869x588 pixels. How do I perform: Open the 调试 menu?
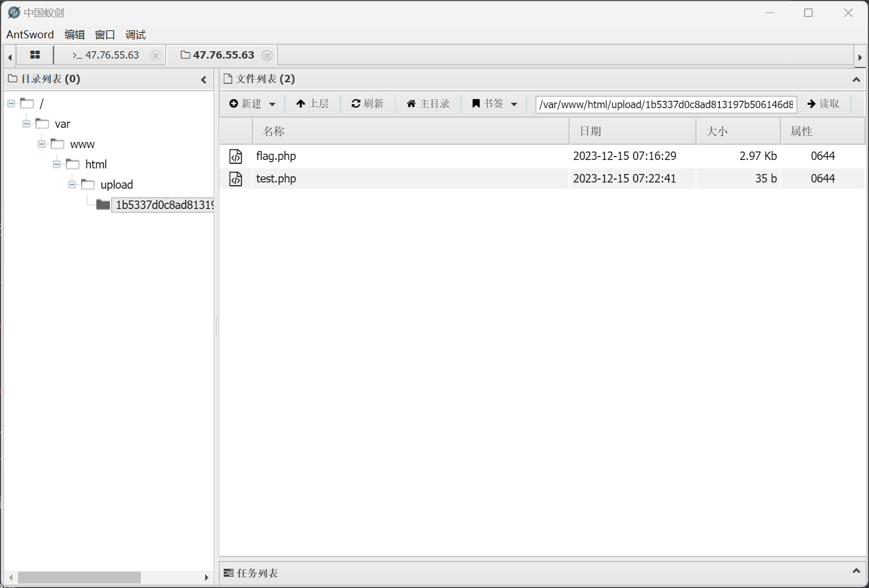click(x=135, y=34)
